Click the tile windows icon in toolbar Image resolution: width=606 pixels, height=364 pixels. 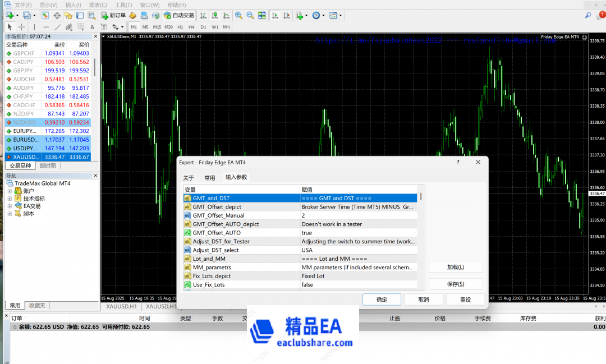pos(261,15)
